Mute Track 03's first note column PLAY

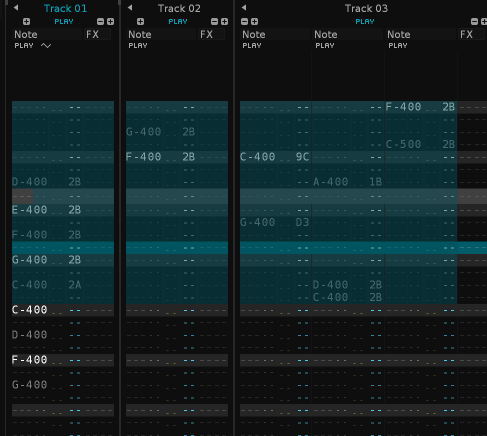coord(252,46)
